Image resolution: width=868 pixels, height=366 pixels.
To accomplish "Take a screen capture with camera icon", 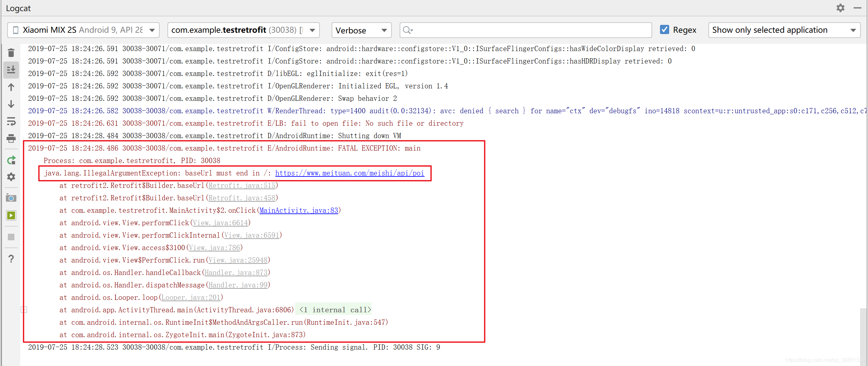I will click(11, 198).
